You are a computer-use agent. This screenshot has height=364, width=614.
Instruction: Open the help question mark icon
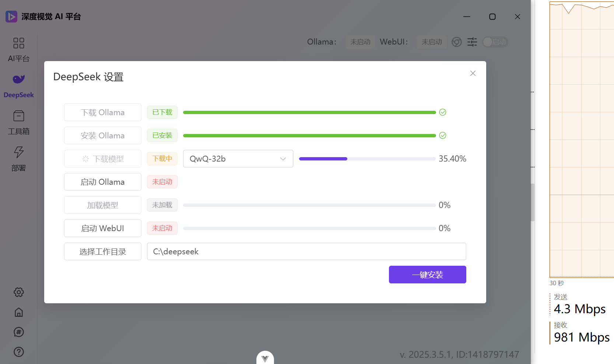[19, 352]
